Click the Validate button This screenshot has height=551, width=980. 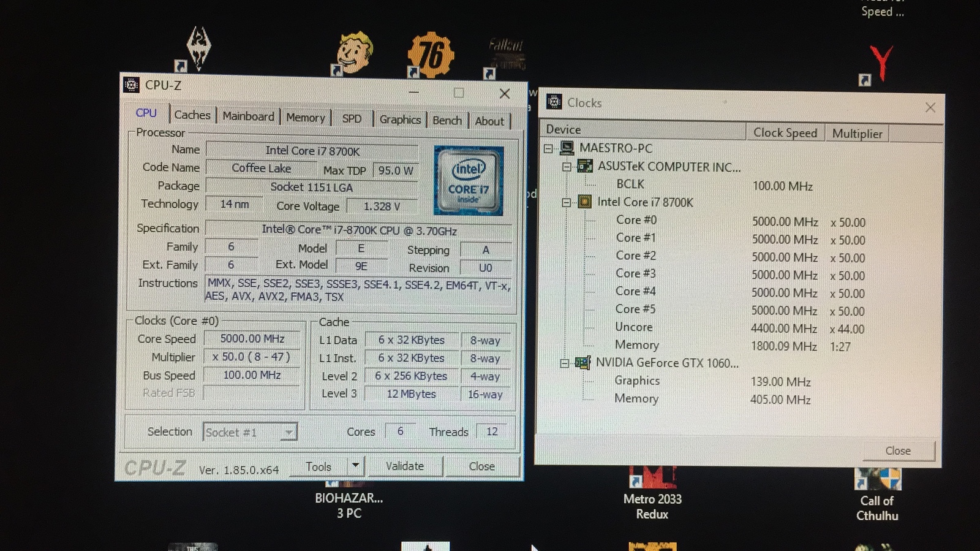click(405, 466)
